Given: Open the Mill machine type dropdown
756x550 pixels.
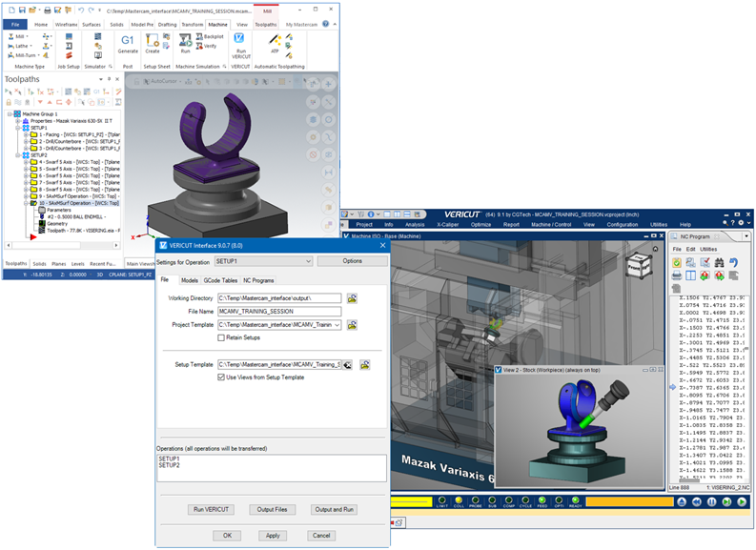Looking at the screenshot, I should click(x=27, y=36).
